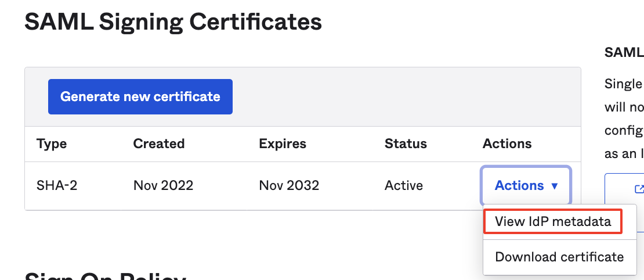Image resolution: width=644 pixels, height=280 pixels.
Task: Click the Active status value
Action: [x=403, y=186]
